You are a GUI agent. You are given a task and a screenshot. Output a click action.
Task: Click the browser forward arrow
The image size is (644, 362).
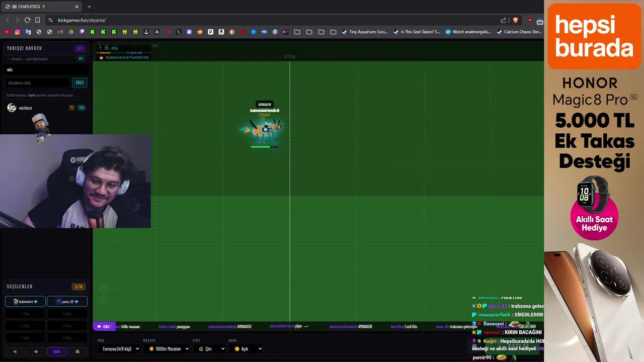[17, 20]
